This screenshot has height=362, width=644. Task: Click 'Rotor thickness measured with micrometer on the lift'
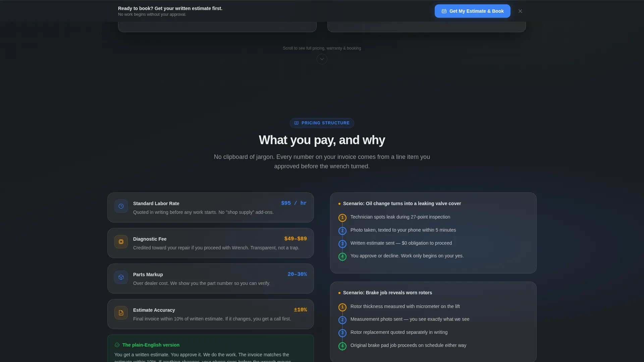click(x=405, y=306)
